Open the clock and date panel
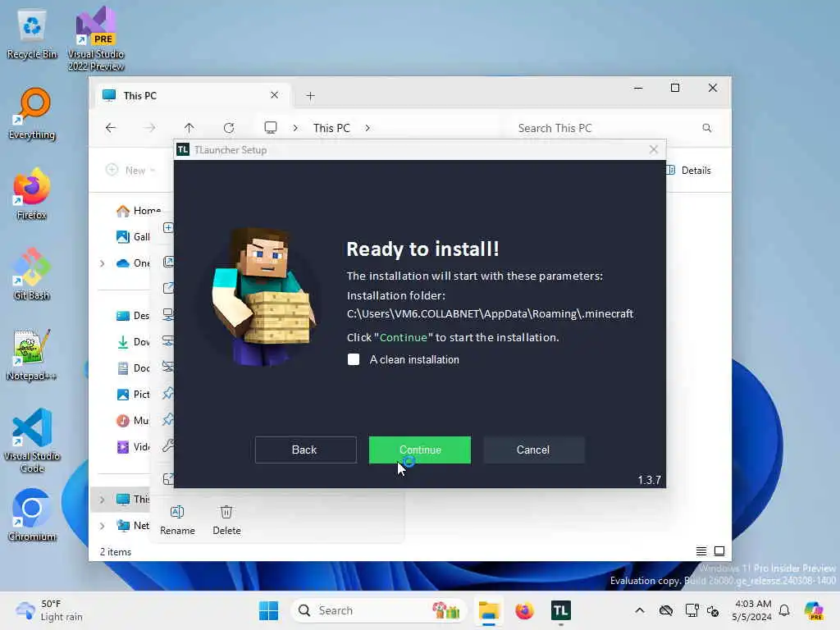The image size is (840, 630). point(753,610)
